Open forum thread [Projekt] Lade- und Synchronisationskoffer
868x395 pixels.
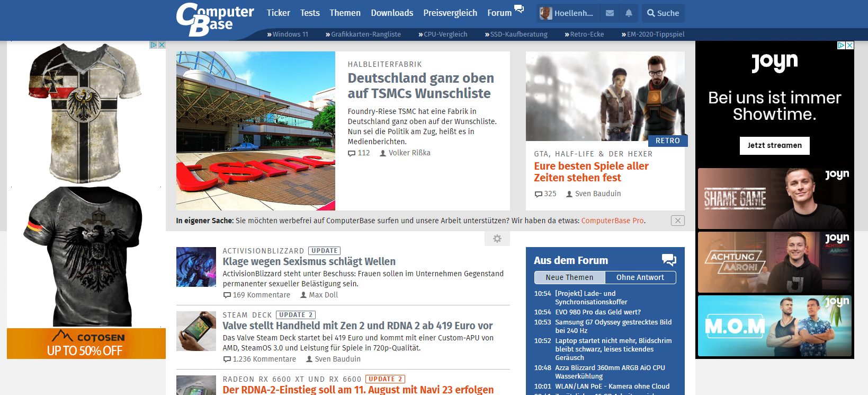tap(591, 297)
